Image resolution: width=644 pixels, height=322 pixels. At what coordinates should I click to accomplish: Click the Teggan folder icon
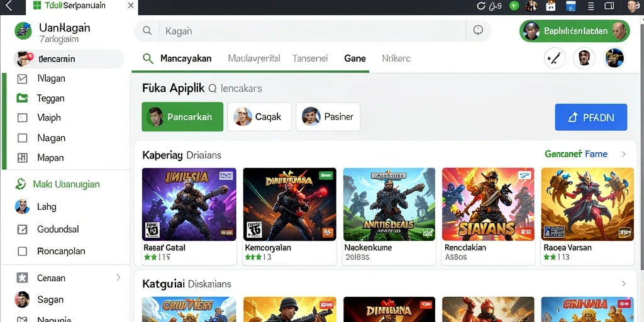[x=22, y=98]
